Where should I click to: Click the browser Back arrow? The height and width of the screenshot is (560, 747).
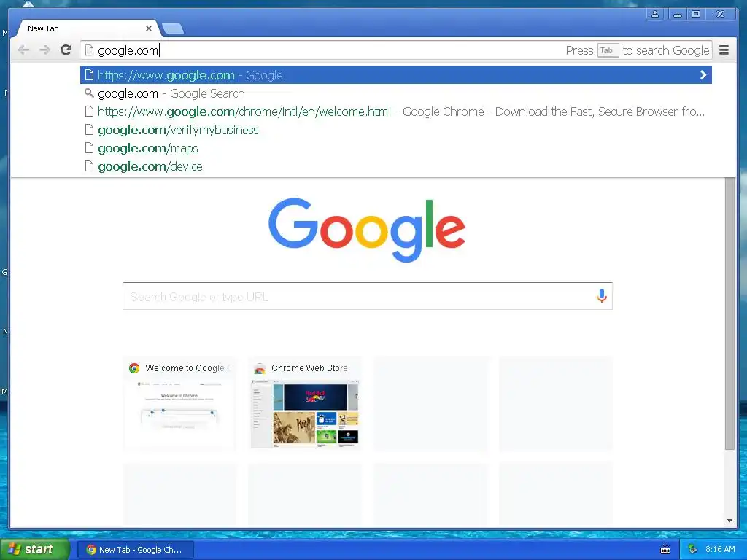point(23,50)
